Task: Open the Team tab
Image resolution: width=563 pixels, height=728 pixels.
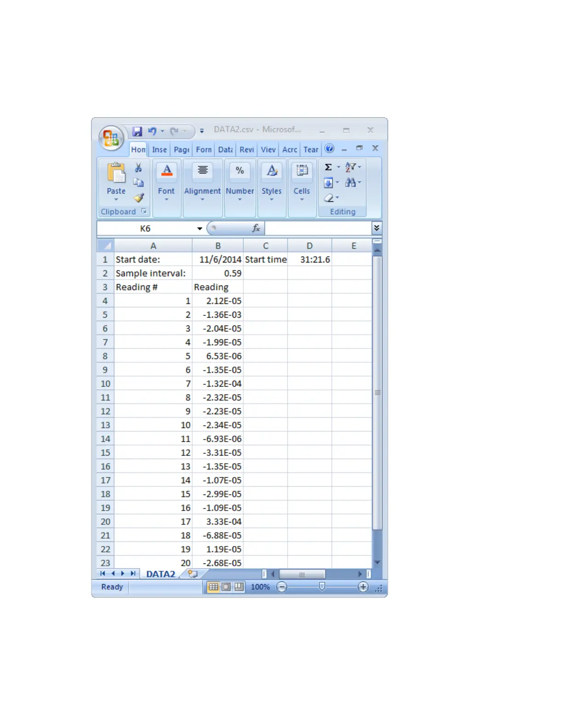Action: (x=311, y=149)
